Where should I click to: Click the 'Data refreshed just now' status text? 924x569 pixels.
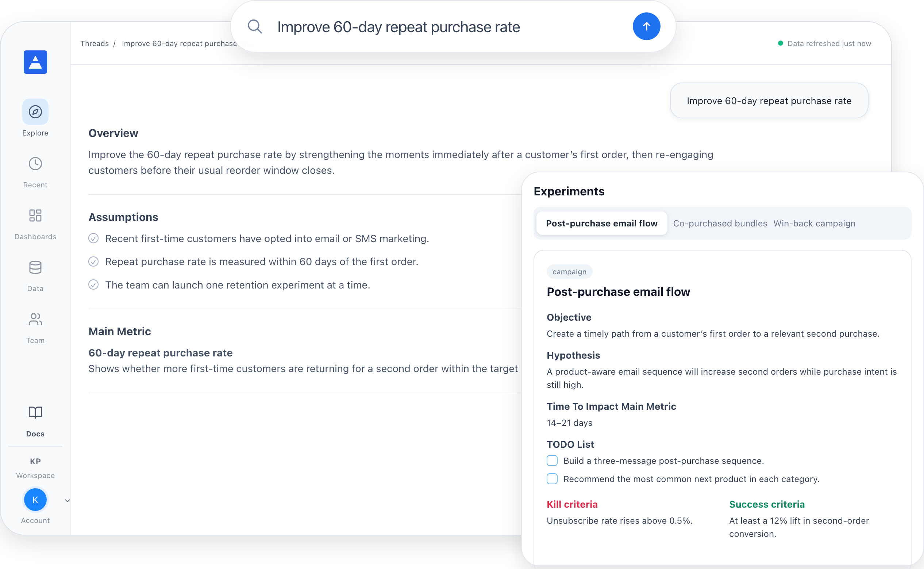point(829,44)
